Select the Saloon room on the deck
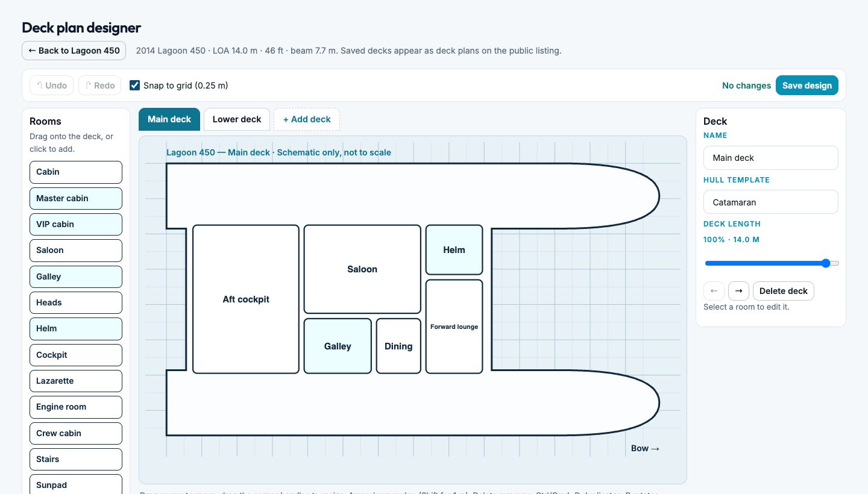This screenshot has height=494, width=868. click(362, 269)
